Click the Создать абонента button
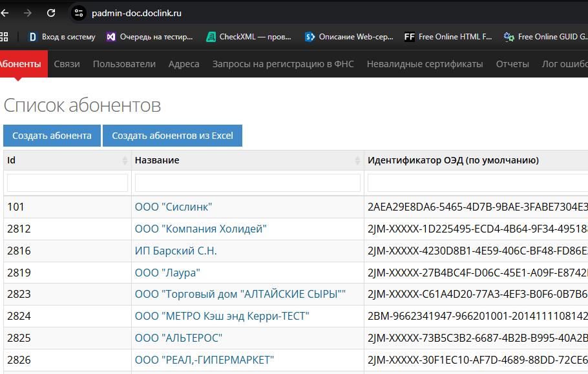This screenshot has height=374, width=588. (x=52, y=136)
